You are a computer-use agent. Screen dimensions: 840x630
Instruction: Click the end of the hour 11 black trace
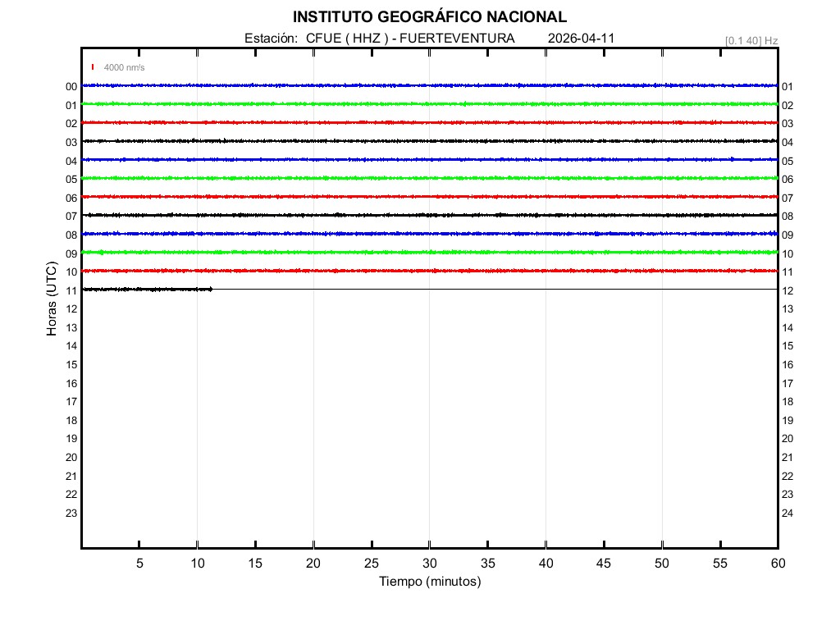pos(211,289)
